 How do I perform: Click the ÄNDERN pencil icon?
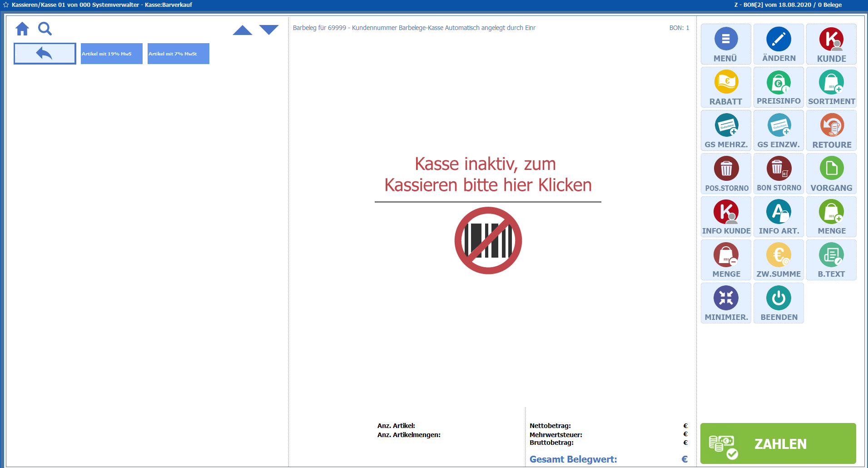click(x=779, y=40)
